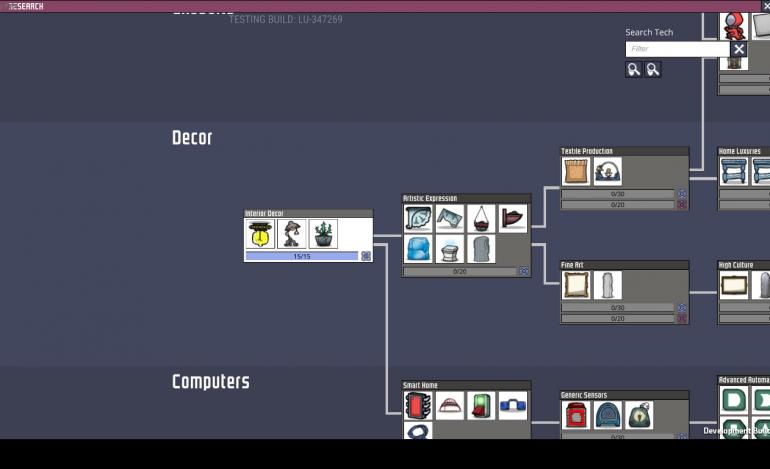Select the blue ice sculpture block icon
Viewport: 770px width, 469px height.
[x=418, y=248]
